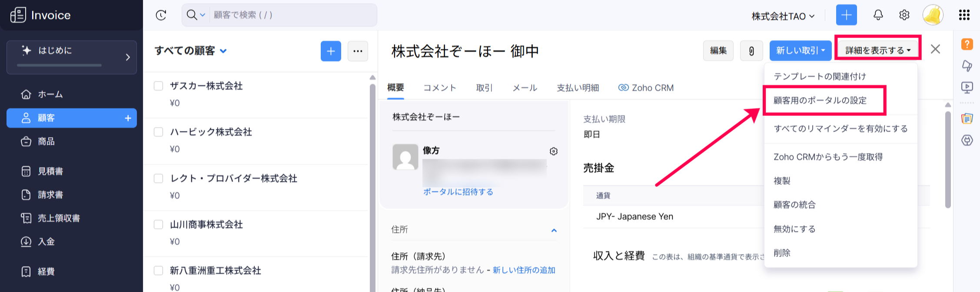Viewport: 980px width, 292px height.
Task: Click the customer search input field
Action: (x=291, y=15)
